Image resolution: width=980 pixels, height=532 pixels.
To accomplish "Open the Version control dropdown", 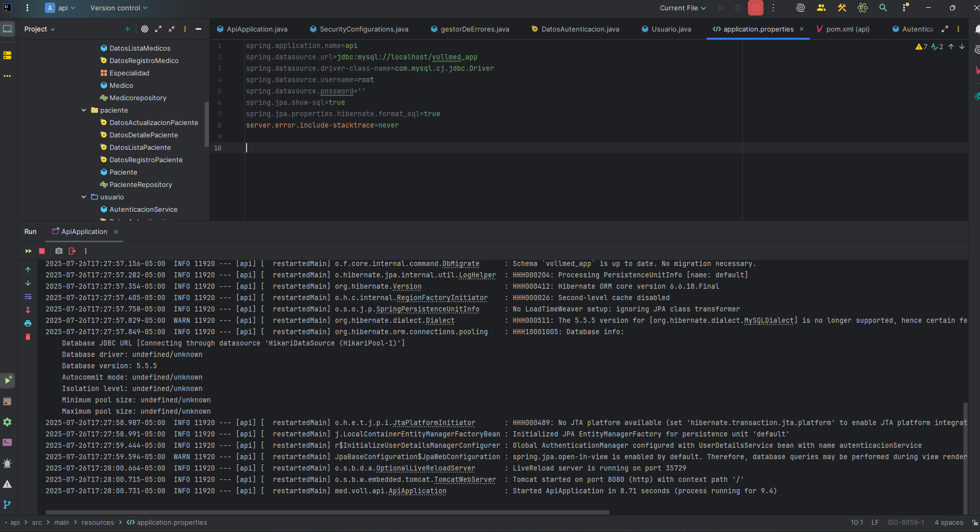I will (x=119, y=8).
